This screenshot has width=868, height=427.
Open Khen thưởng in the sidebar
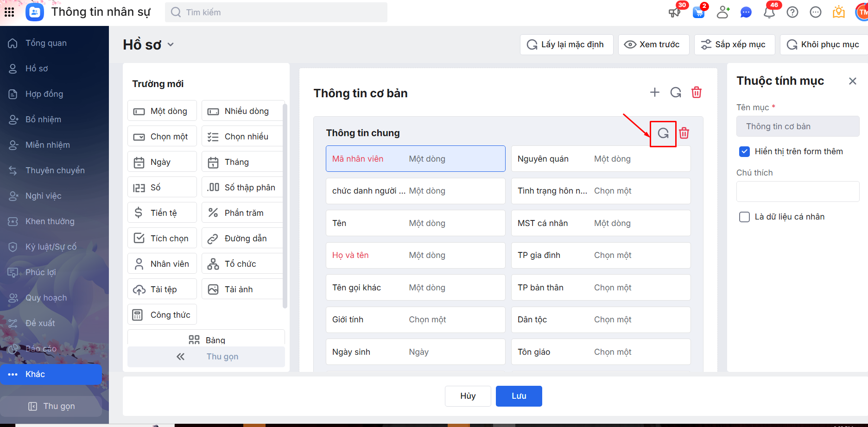click(x=51, y=221)
